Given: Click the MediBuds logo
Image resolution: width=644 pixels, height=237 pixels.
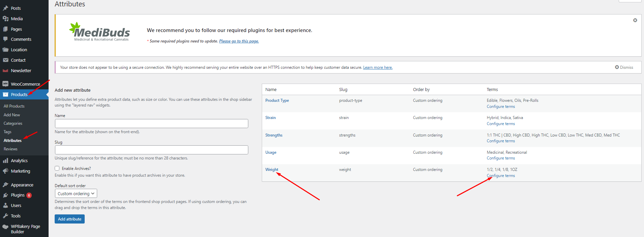Looking at the screenshot, I should [100, 32].
